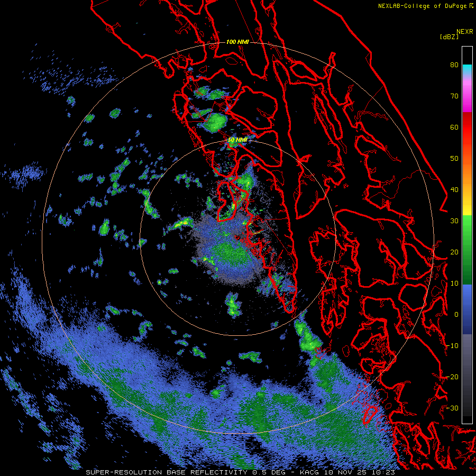Click the -30 dBZ scale value

452,408
